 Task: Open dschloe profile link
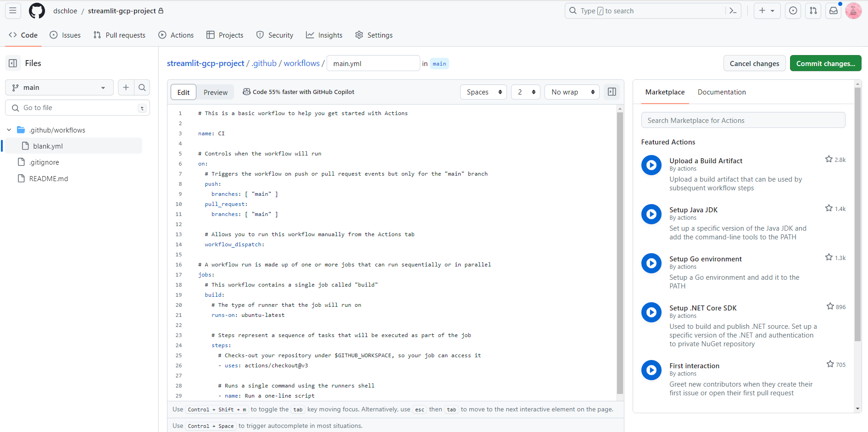65,11
